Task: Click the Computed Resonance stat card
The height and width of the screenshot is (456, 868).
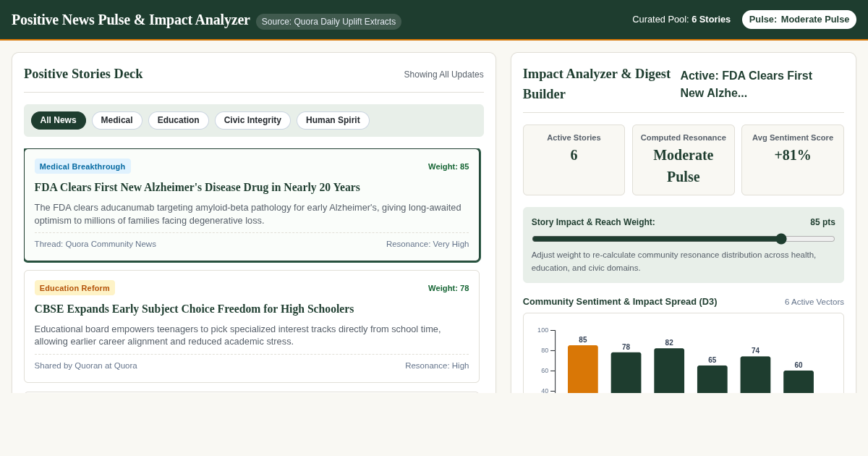Action: pos(684,160)
